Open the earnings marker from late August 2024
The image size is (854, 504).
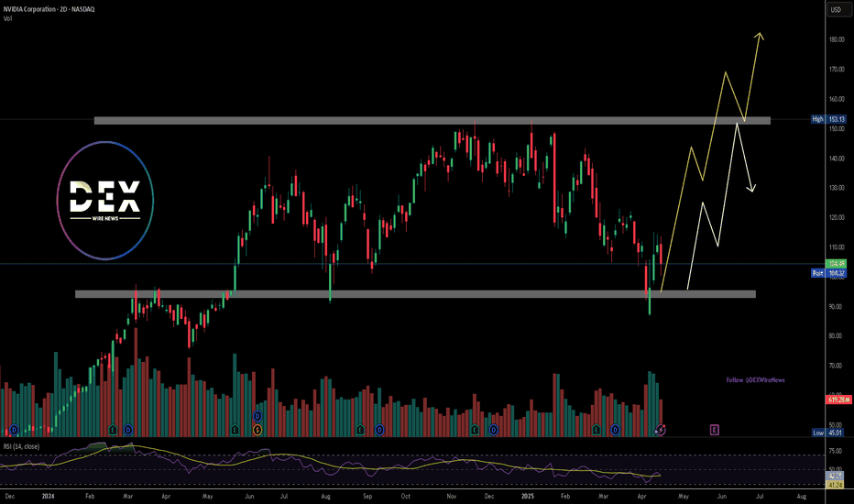coord(360,430)
